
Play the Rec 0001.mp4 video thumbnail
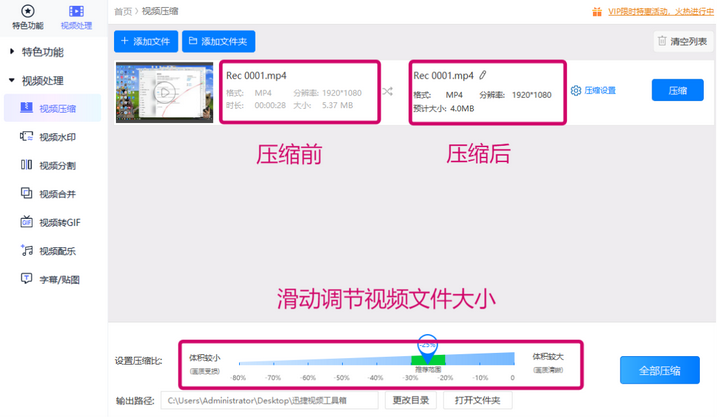[x=164, y=92]
